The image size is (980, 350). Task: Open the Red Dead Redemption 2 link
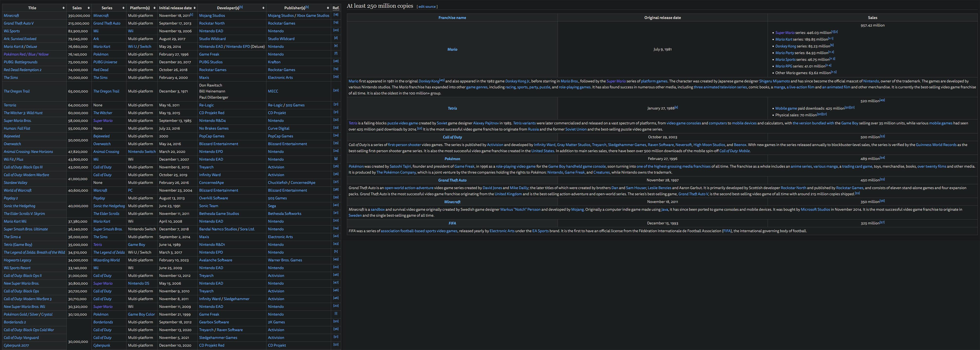pyautogui.click(x=22, y=70)
